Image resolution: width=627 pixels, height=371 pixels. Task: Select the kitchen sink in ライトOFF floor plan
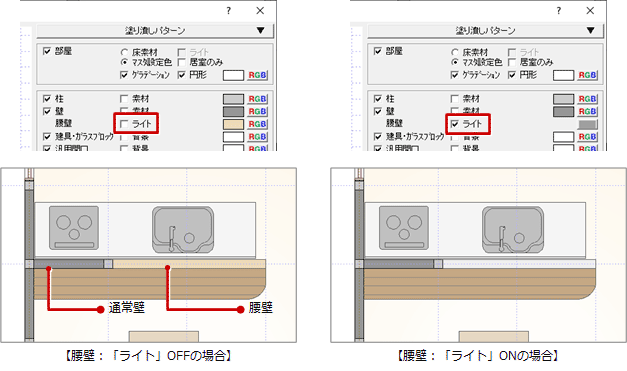tap(183, 230)
